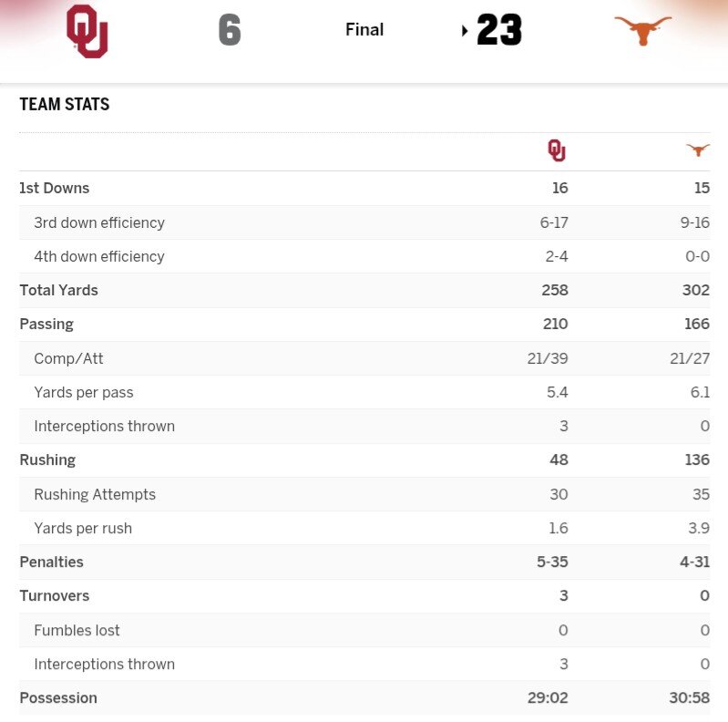Click the 1st Downs stat row label
Viewport: 728px width, 722px height.
[55, 188]
